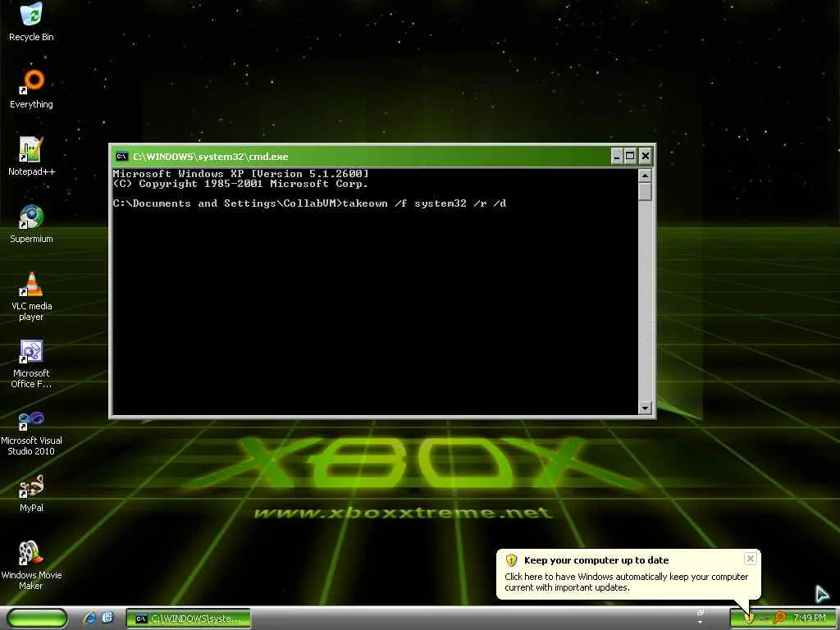Open the cmd.exe title bar system icon
This screenshot has height=630, width=840.
(122, 157)
